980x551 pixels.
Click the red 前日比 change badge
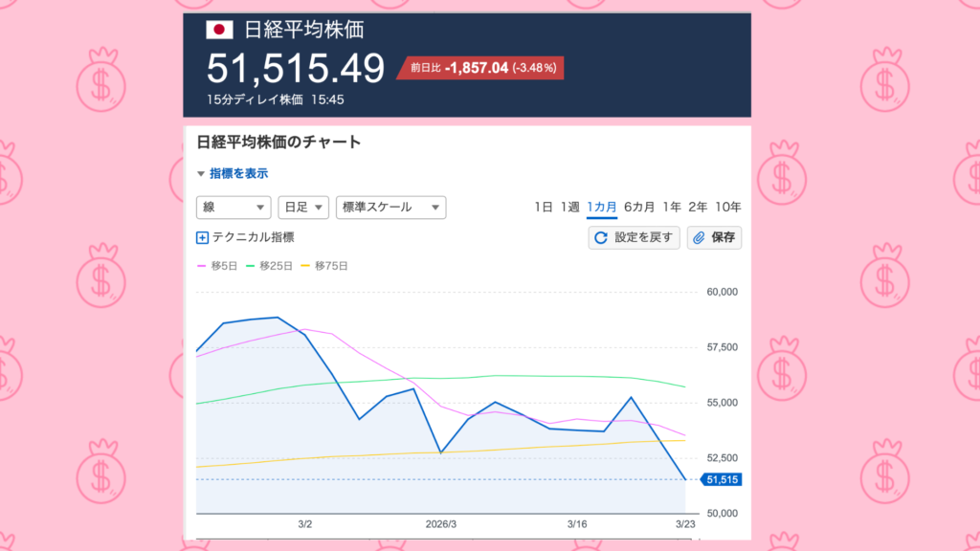pos(480,68)
